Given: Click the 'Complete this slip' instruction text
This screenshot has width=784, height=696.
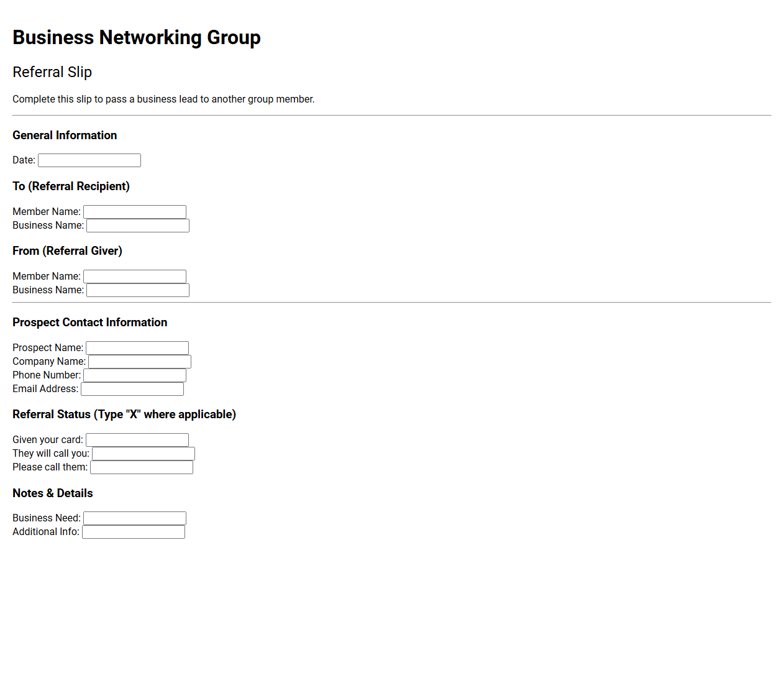Looking at the screenshot, I should click(163, 99).
